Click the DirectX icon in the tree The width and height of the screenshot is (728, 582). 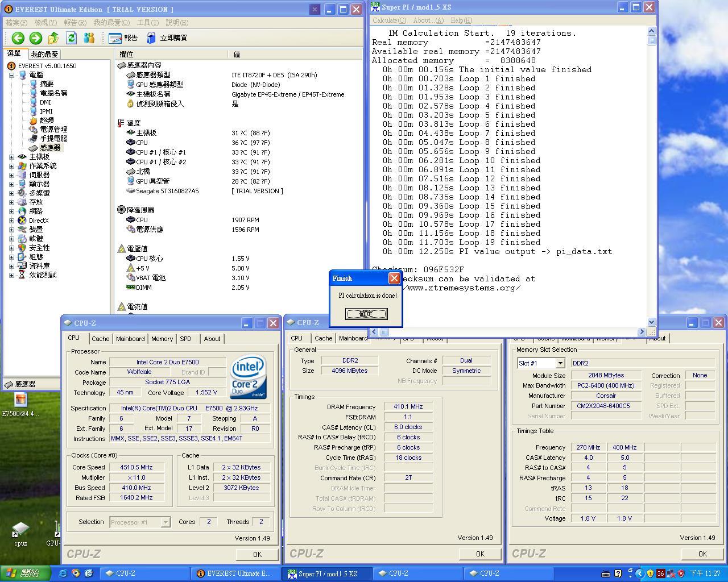[22, 221]
